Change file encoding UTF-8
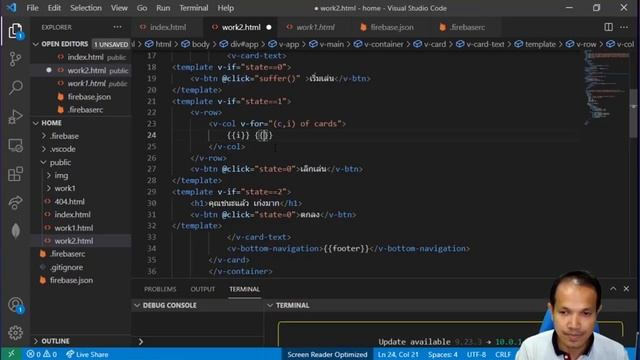This screenshot has height=360, width=640. coord(476,354)
